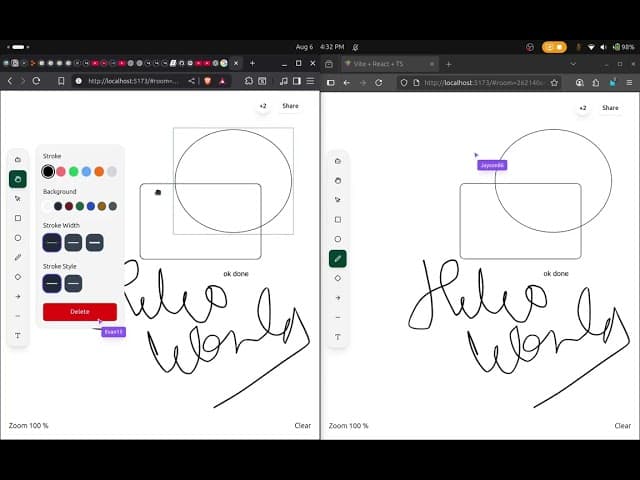Select the ellipse tool in left window toolbar
The width and height of the screenshot is (640, 480).
18,238
